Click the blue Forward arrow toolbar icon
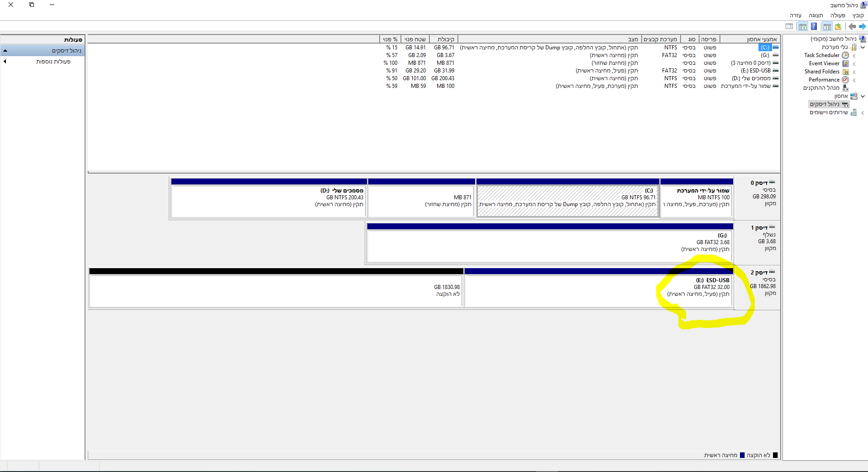Image resolution: width=868 pixels, height=472 pixels. point(862,26)
